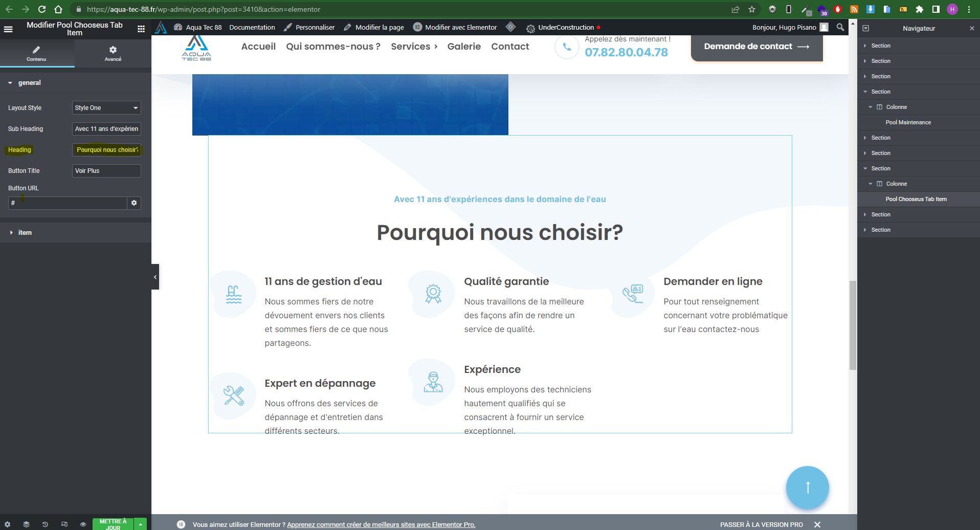The width and height of the screenshot is (980, 530).
Task: Click the page vertical scrollbar thumb
Action: click(x=853, y=325)
